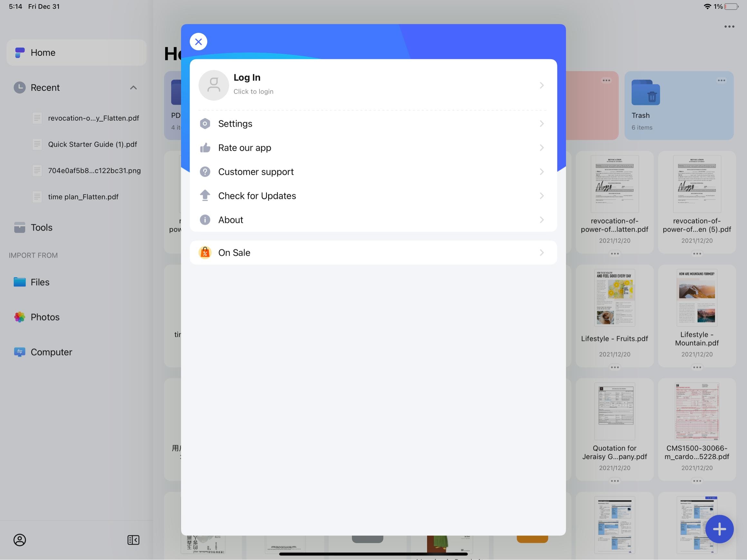Open Lifestyle - Mountain.pdf thumbnail

697,298
